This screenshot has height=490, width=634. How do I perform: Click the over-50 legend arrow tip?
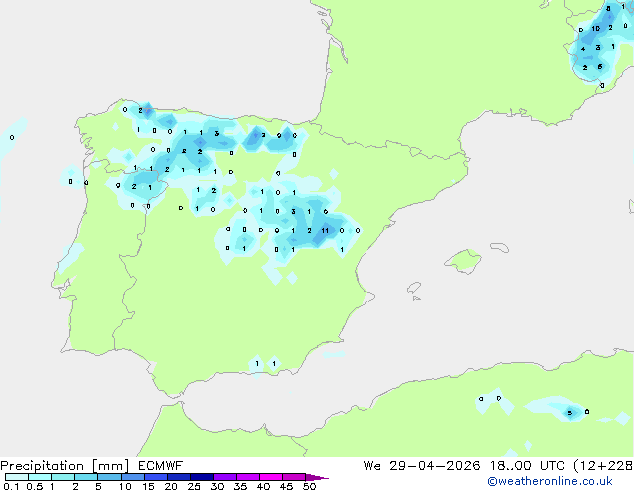317,477
